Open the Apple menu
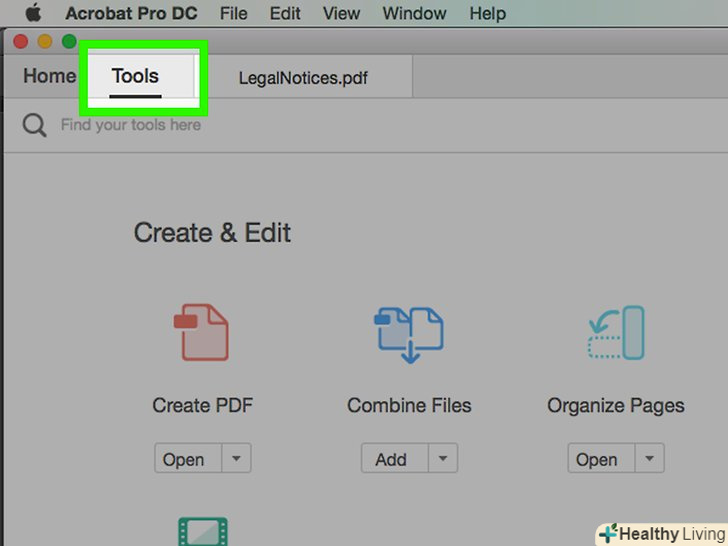728x546 pixels. [33, 13]
